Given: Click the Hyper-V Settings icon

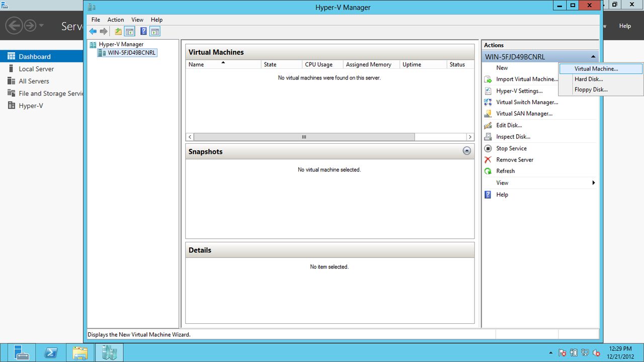Looking at the screenshot, I should point(488,91).
